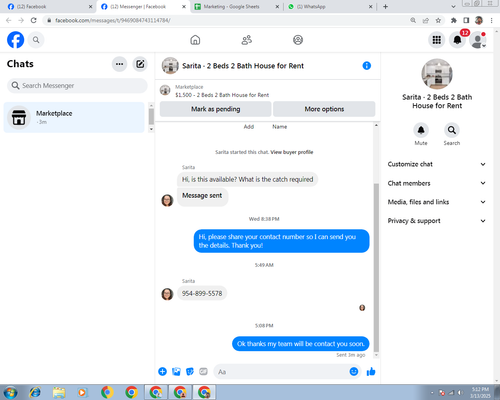
Task: Click the share page icon in address bar
Action: pos(426,20)
